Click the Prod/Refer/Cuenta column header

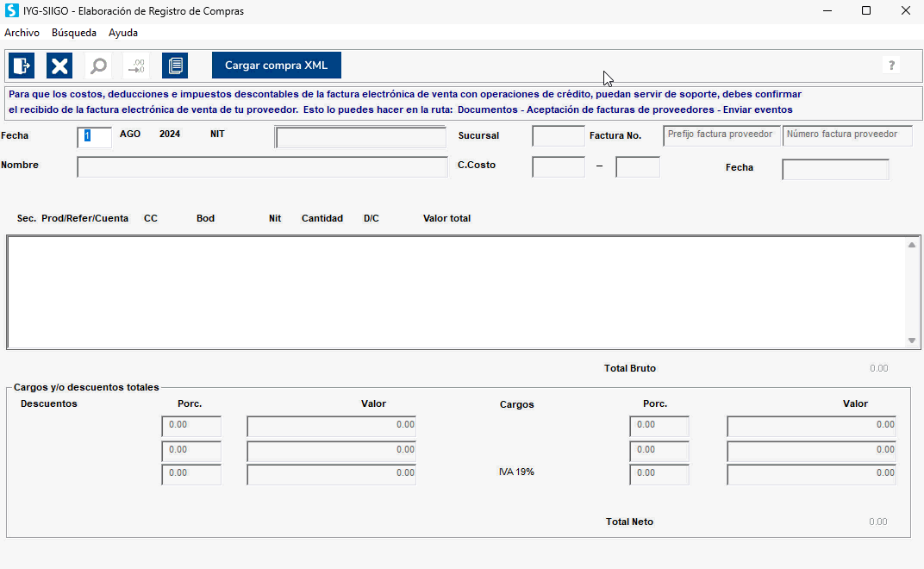84,218
